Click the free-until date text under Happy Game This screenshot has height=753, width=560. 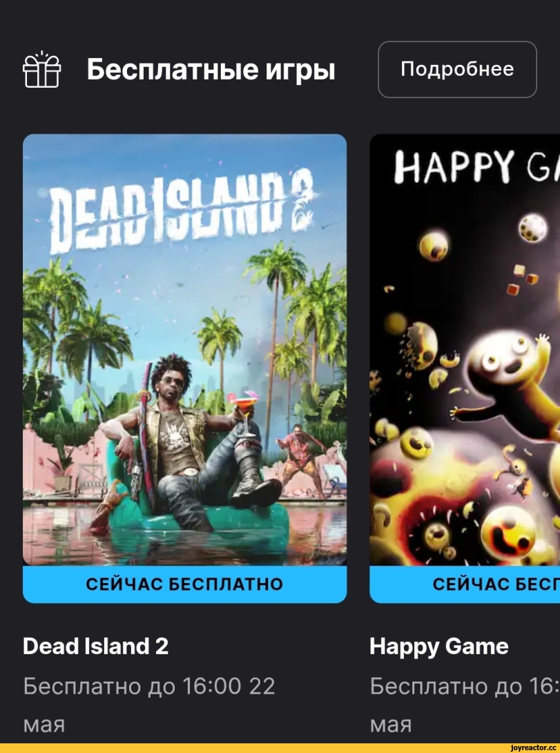tap(465, 705)
